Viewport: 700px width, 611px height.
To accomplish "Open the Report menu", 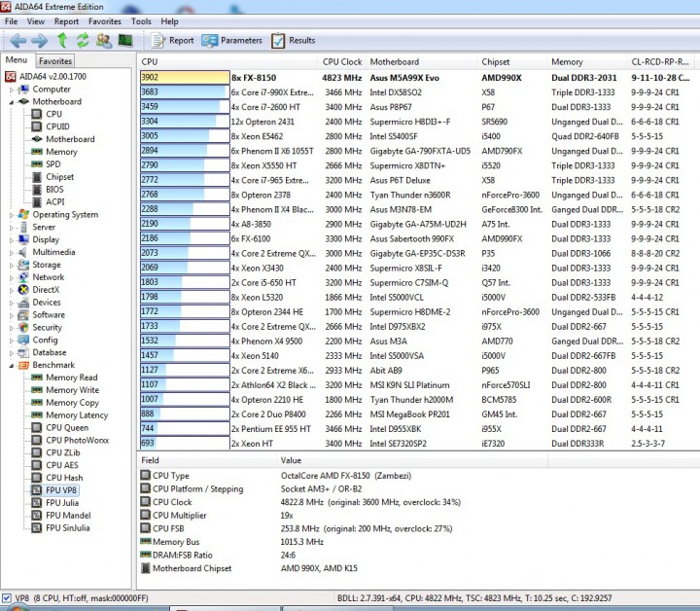I will pyautogui.click(x=66, y=21).
